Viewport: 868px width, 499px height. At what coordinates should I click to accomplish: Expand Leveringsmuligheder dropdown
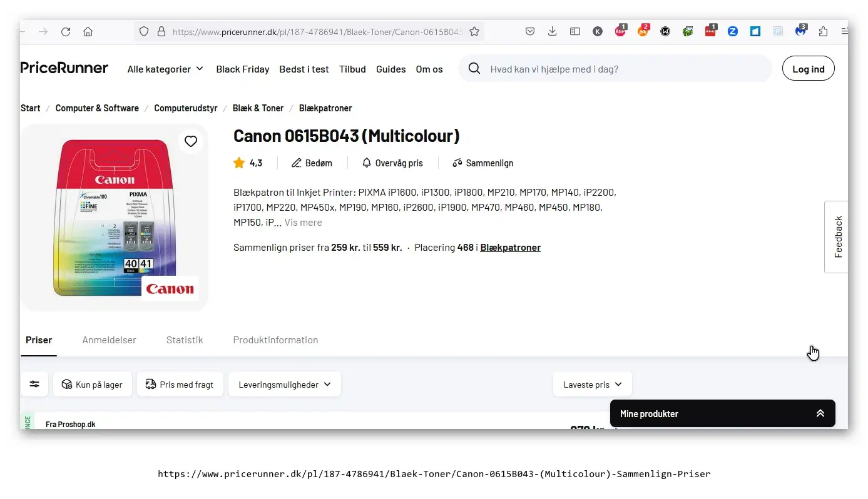coord(285,384)
